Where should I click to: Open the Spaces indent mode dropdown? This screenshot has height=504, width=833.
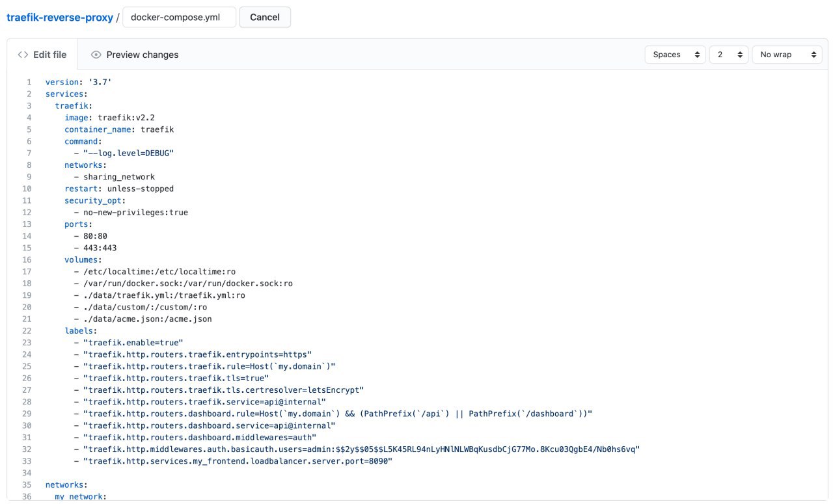point(675,55)
